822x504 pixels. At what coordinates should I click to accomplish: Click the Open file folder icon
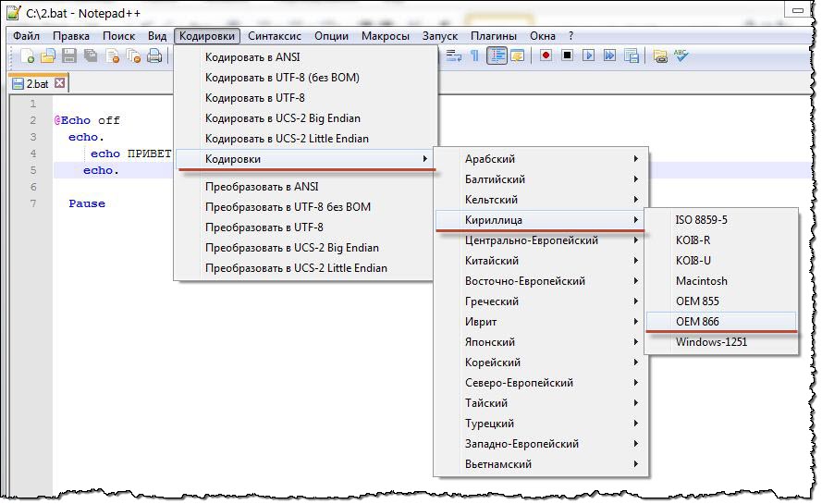48,56
